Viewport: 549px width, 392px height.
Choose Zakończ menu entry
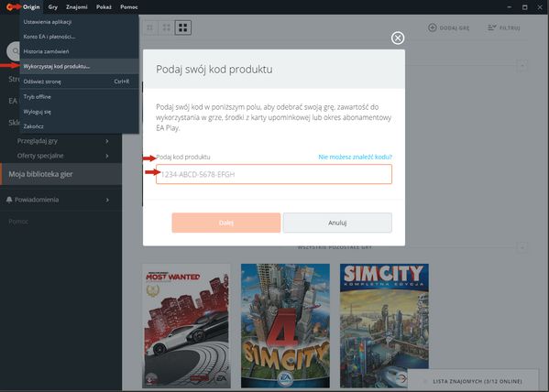point(79,126)
